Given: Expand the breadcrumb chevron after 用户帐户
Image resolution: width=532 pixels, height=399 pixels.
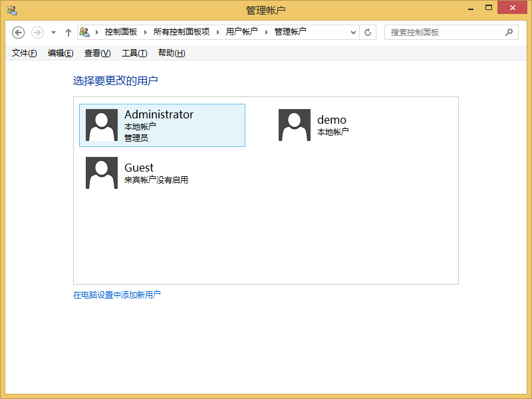Looking at the screenshot, I should [x=266, y=32].
